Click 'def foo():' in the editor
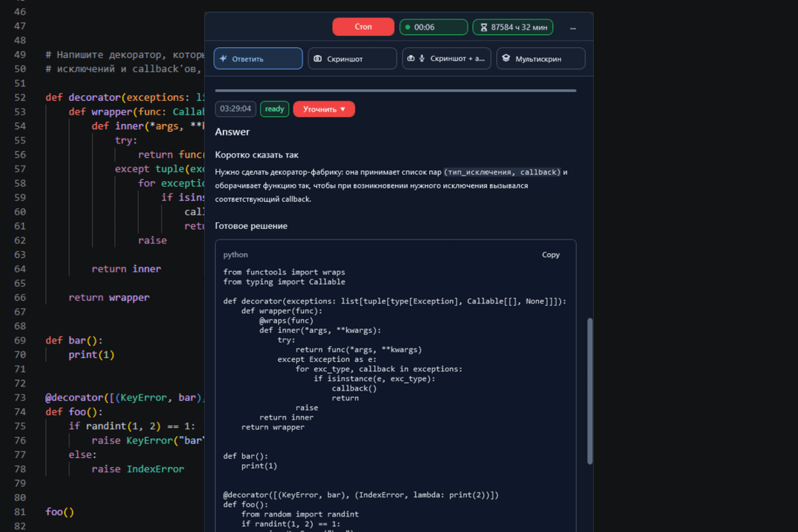Screen dimensions: 798x532 [x=74, y=412]
